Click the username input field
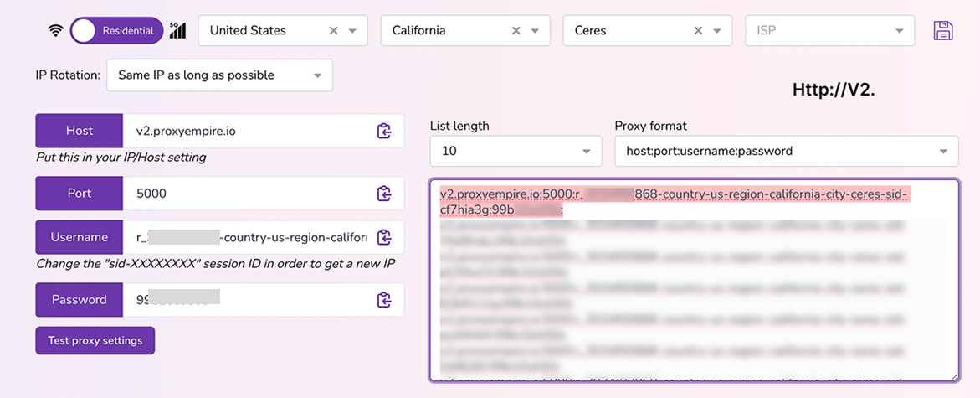This screenshot has width=980, height=398. pos(264,237)
